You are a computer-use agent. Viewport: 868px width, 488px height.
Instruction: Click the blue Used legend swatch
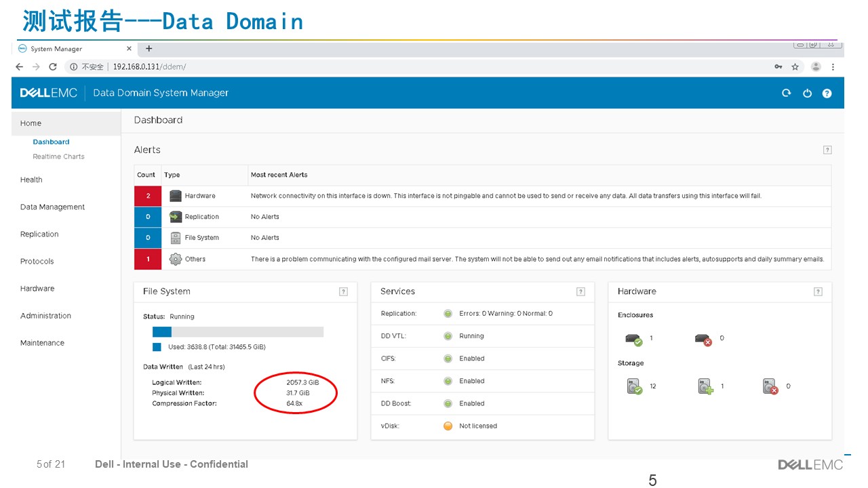(x=157, y=347)
